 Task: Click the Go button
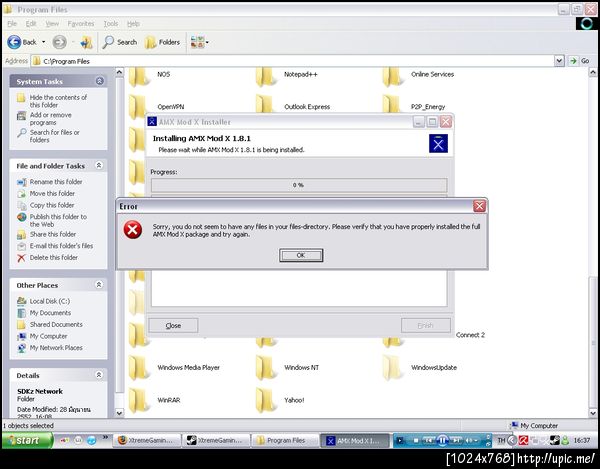coord(579,61)
